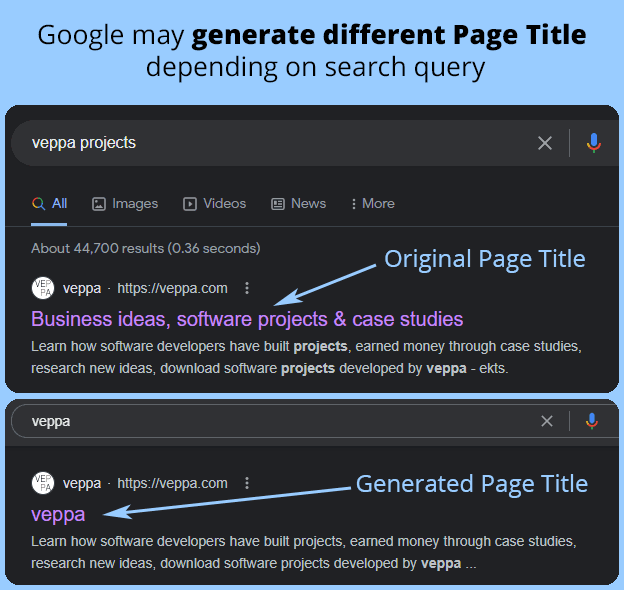The image size is (624, 590).
Task: Click the https://veppa.com URL in second result
Action: (x=172, y=483)
